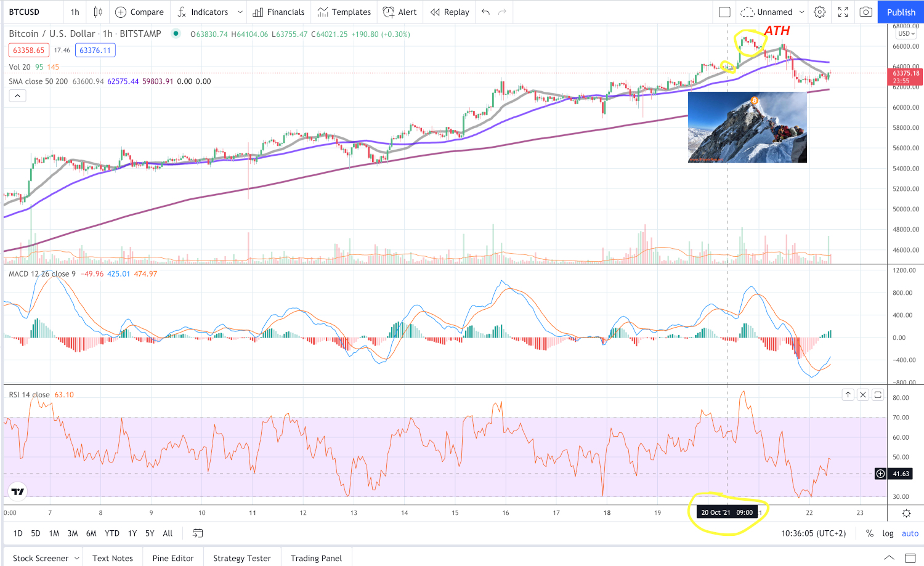Set range to 6M

[x=91, y=533]
